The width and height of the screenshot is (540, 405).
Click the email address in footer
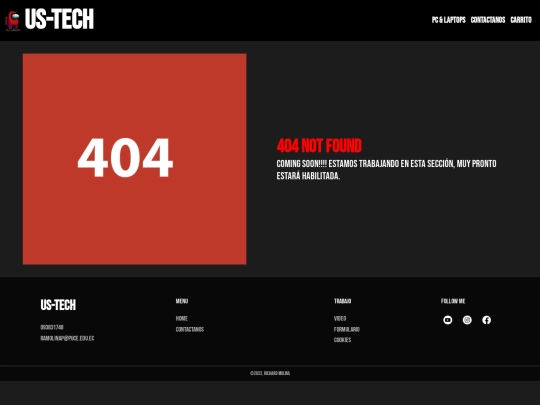(67, 338)
